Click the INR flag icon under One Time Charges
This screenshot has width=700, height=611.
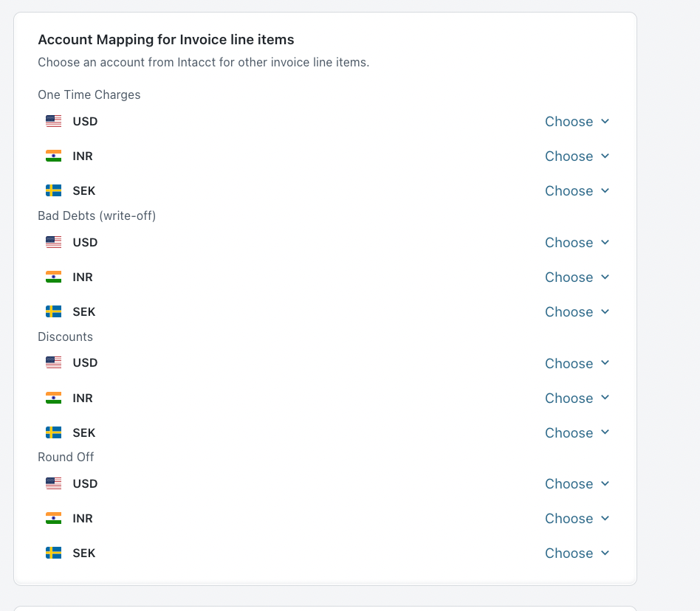tap(53, 156)
